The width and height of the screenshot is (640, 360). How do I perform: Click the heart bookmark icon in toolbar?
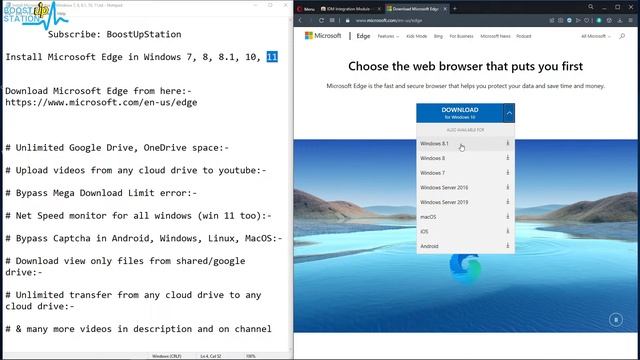click(587, 20)
